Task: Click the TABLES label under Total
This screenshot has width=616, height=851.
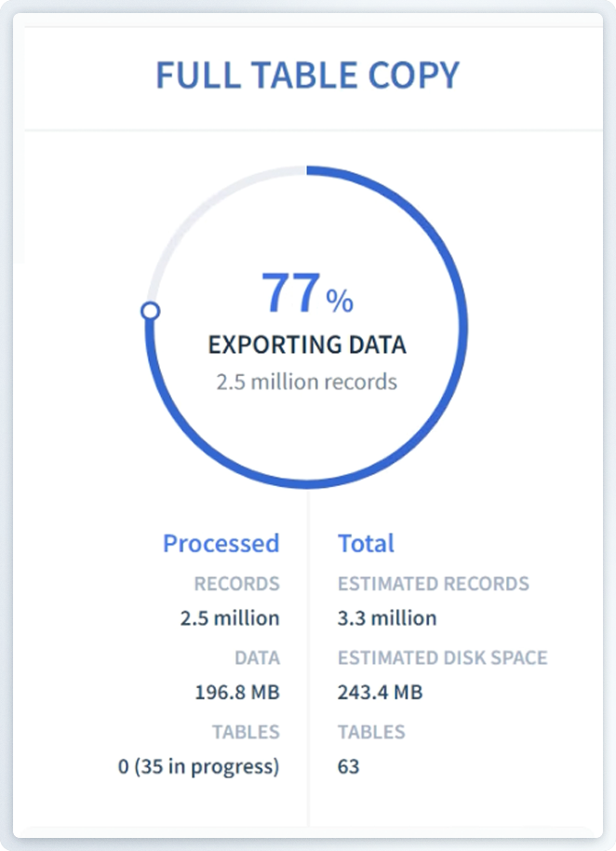Action: point(370,732)
